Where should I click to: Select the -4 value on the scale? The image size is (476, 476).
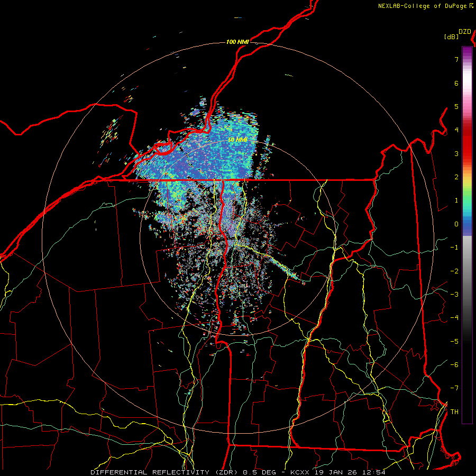pos(454,318)
